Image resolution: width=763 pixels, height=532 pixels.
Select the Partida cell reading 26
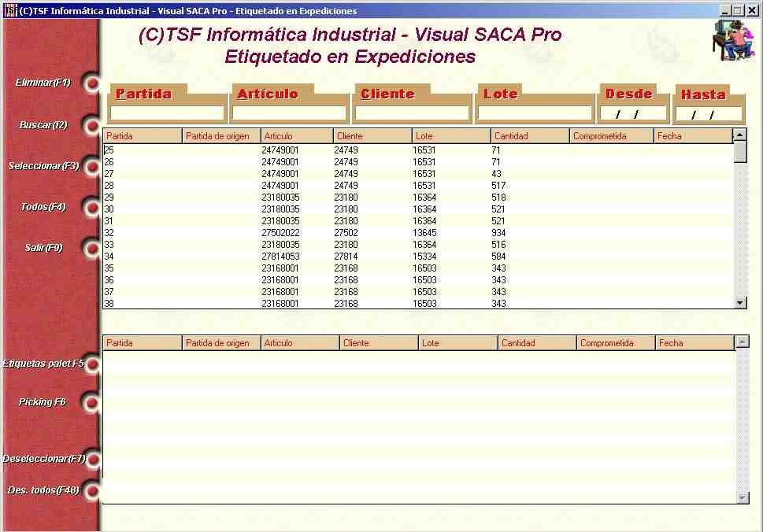tap(109, 162)
